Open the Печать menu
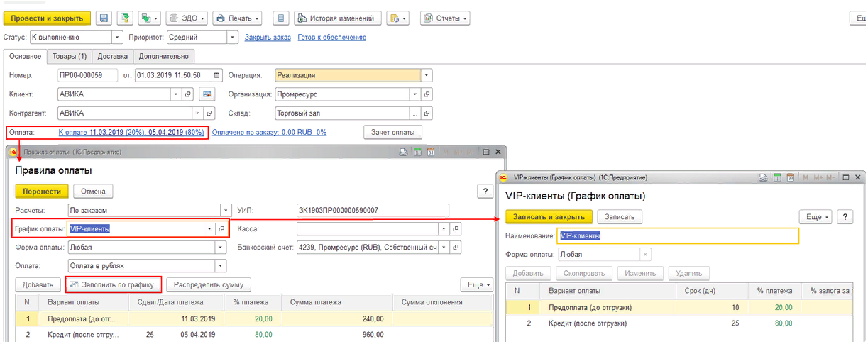Screen dimensions: 868x344 (237, 18)
